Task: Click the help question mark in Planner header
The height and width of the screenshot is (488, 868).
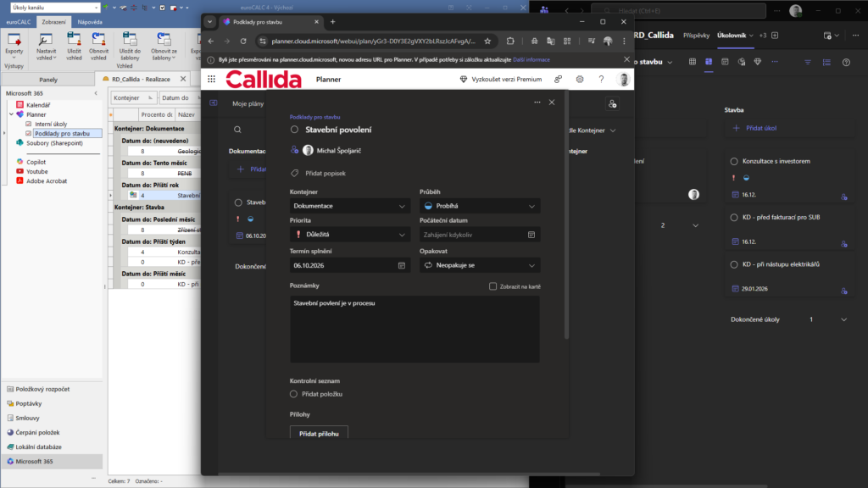Action: [x=601, y=79]
